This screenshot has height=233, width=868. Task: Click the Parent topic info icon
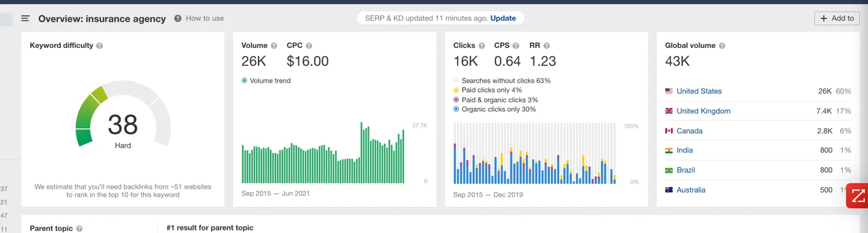click(x=79, y=229)
